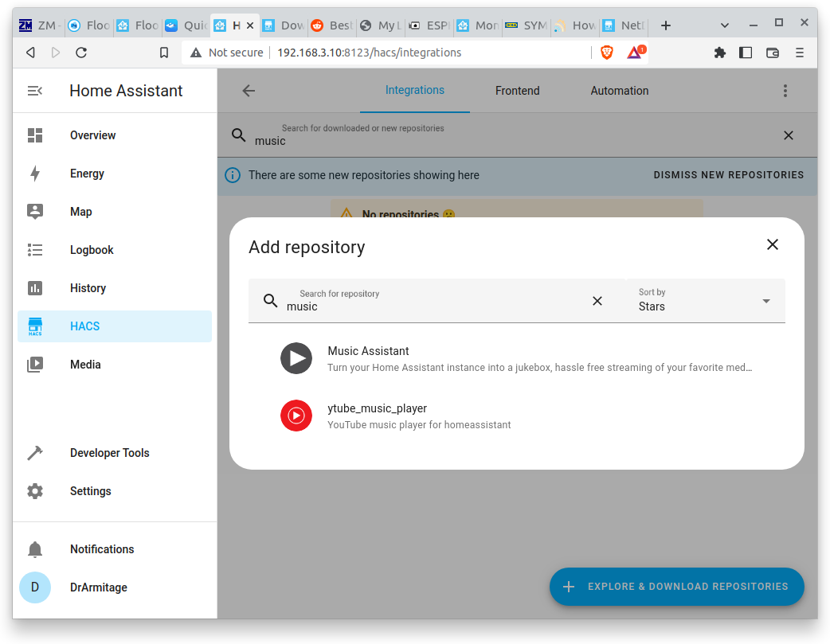The height and width of the screenshot is (644, 830).
Task: Close the active Home Assistant browser tab
Action: (250, 25)
